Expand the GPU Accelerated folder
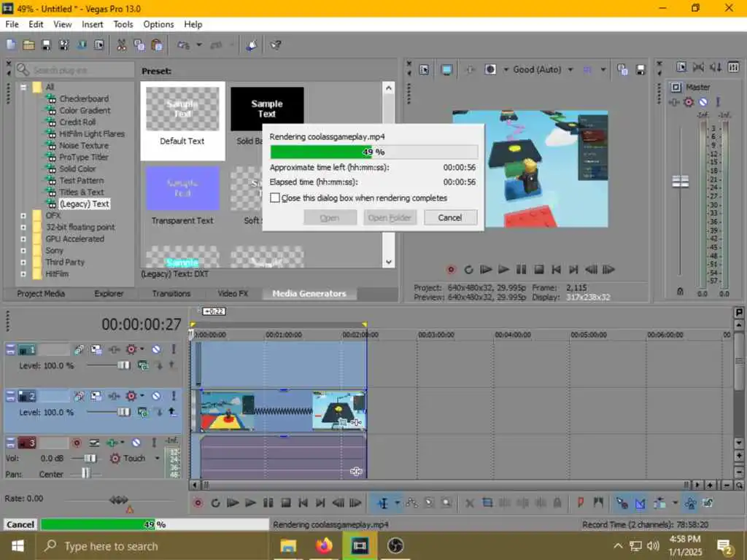This screenshot has height=560, width=747. click(x=23, y=239)
